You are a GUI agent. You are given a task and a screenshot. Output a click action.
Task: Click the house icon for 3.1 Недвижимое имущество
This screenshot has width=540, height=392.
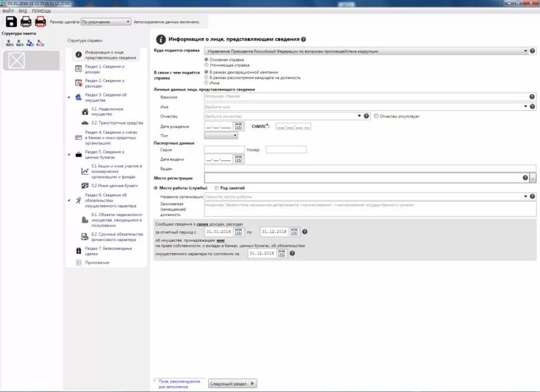point(85,111)
